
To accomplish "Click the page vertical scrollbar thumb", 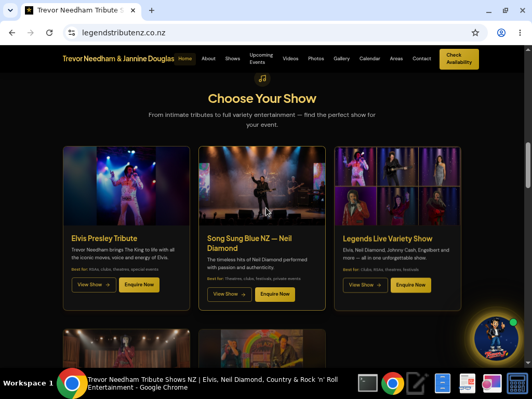I will [x=528, y=165].
